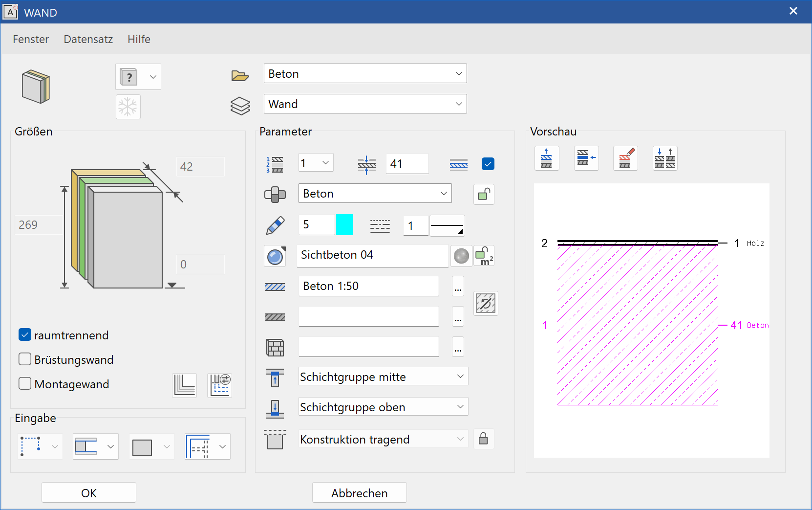Enable the Brüstungswand checkbox

[x=25, y=359]
